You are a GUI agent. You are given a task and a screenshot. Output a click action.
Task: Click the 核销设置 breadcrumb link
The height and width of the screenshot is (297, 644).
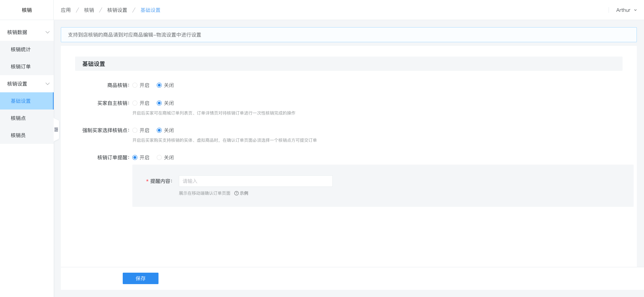(x=117, y=10)
